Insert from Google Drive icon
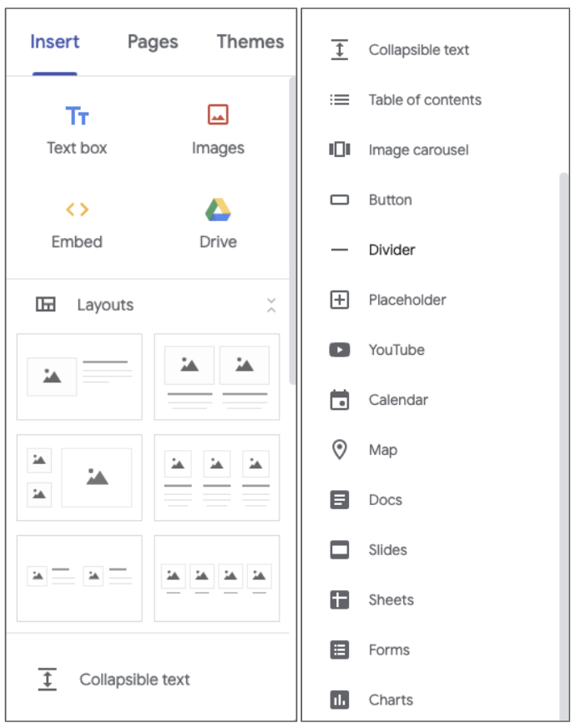 click(x=218, y=210)
